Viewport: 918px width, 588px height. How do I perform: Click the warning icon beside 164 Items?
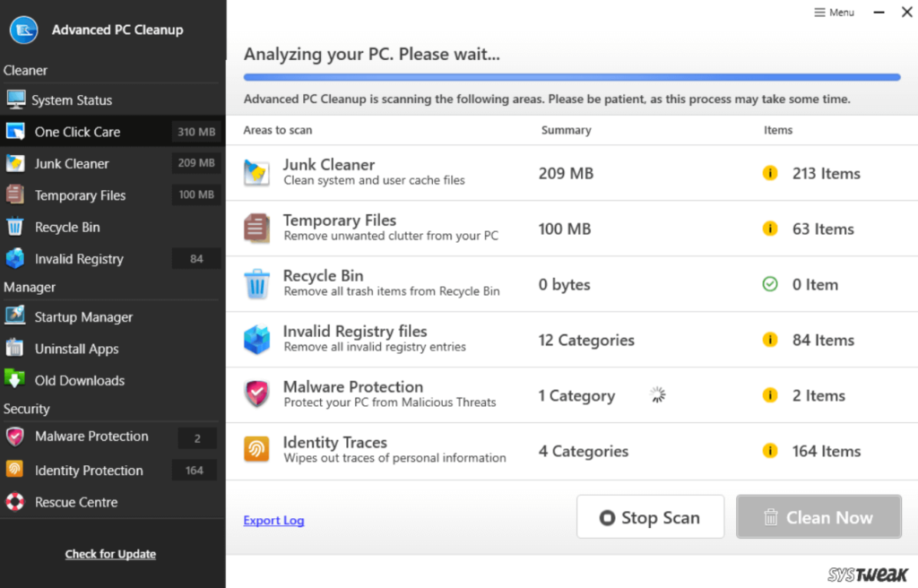click(770, 450)
